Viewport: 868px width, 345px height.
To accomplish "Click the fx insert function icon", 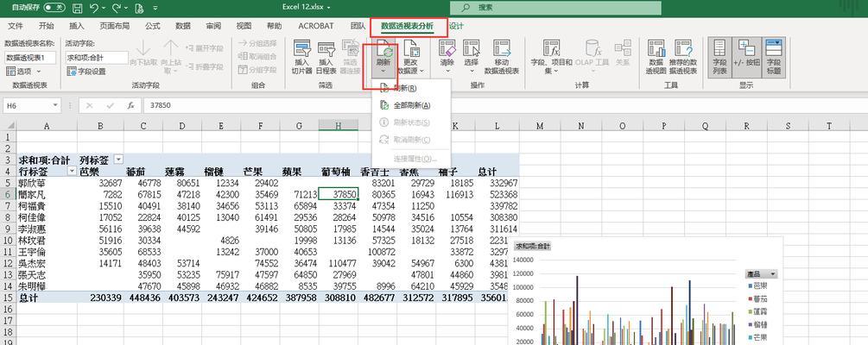I will click(130, 105).
